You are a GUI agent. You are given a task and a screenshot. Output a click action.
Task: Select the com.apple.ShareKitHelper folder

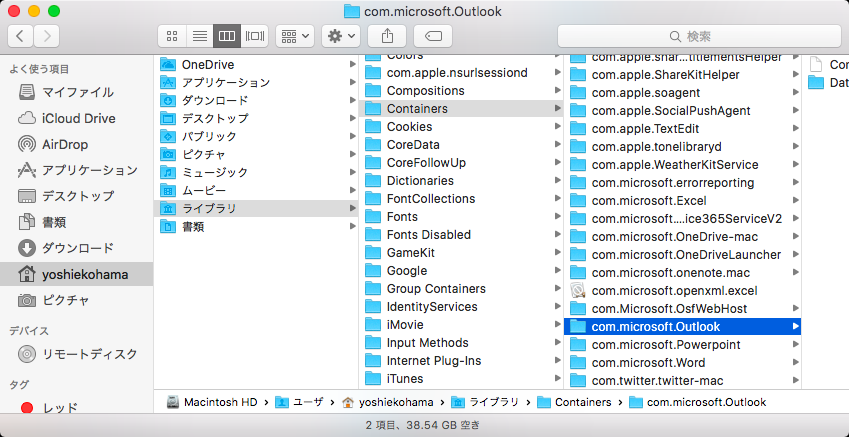(x=682, y=75)
